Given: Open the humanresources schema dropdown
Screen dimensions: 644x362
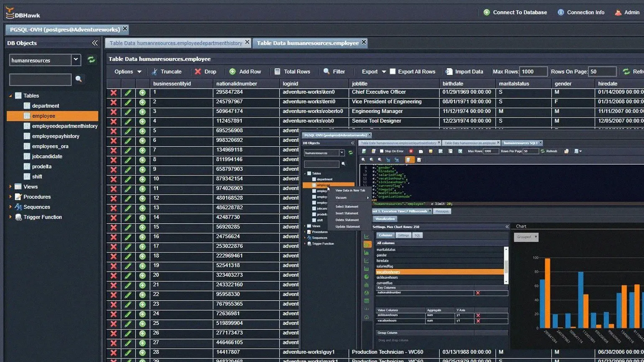Looking at the screenshot, I should tap(76, 60).
